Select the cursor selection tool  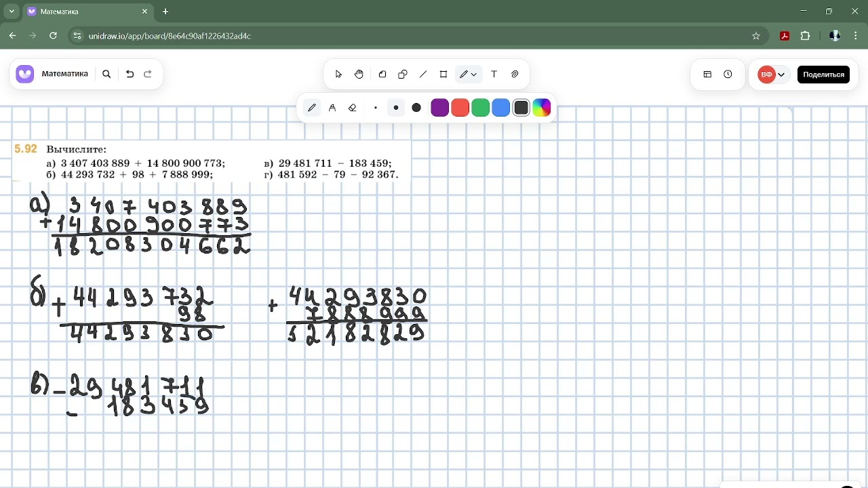pyautogui.click(x=338, y=75)
